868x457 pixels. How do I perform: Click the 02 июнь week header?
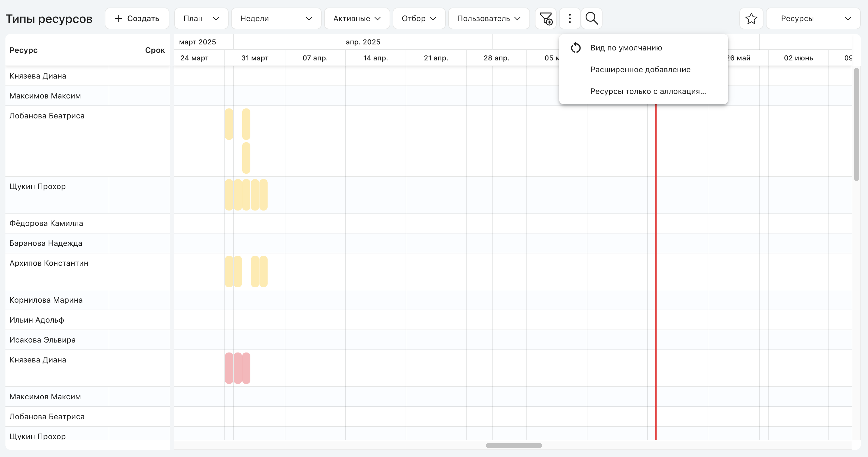pyautogui.click(x=798, y=58)
